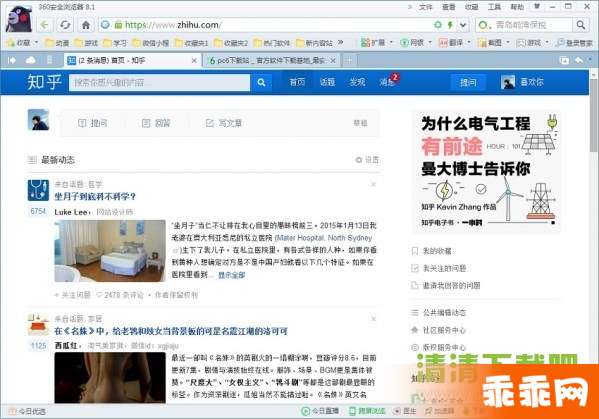Close the pc6下载站 tab
The width and height of the screenshot is (599, 419).
(x=333, y=60)
